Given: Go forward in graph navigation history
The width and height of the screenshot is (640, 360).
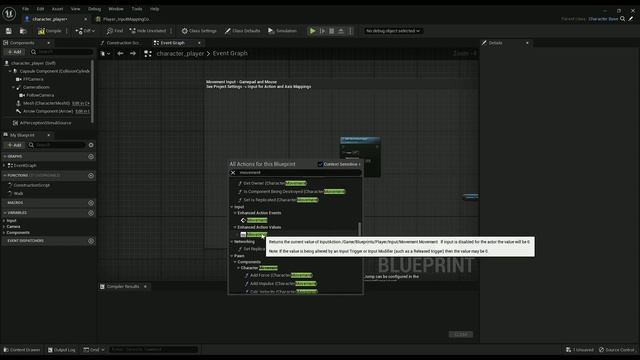Looking at the screenshot, I should (x=133, y=53).
